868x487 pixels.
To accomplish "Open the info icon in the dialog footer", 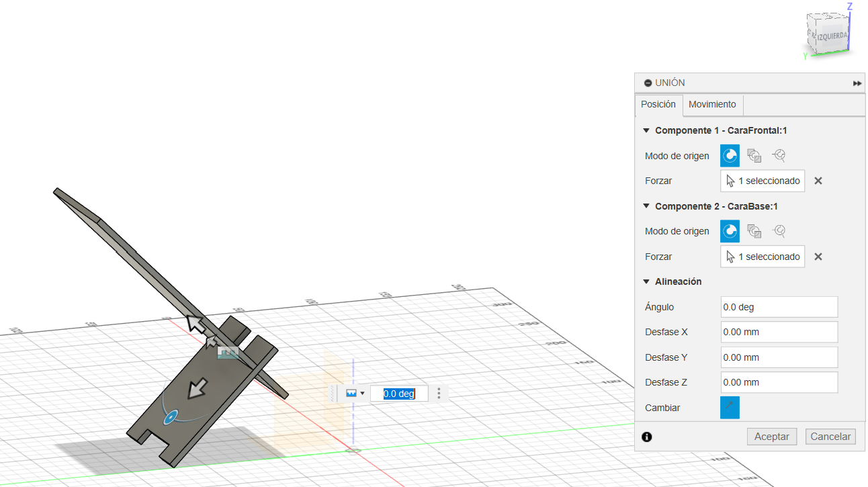I will click(647, 437).
